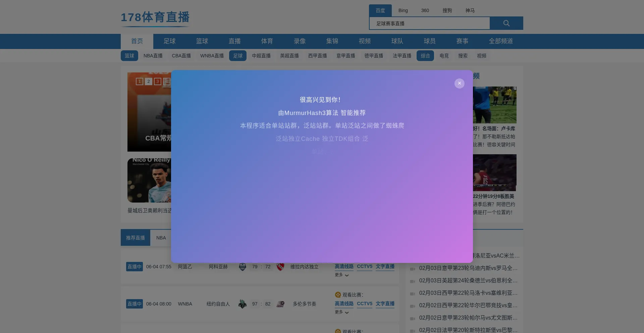Open the 法甲直播 link
The height and width of the screenshot is (333, 644).
402,56
